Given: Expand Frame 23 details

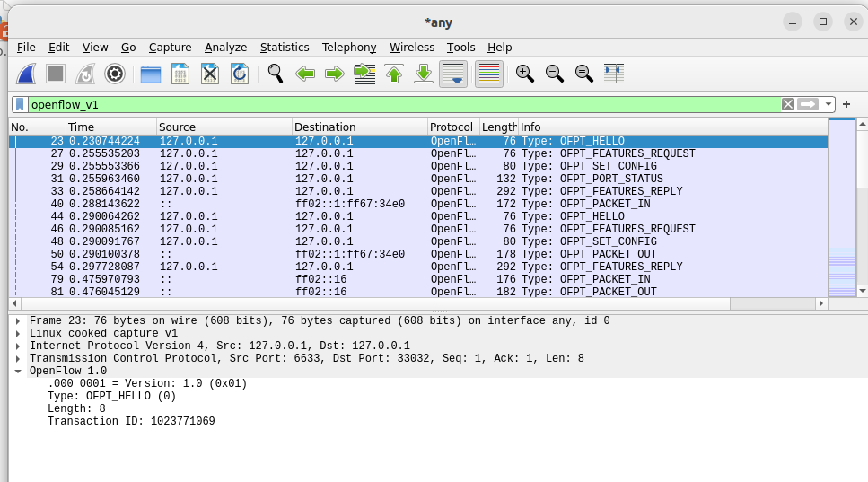Looking at the screenshot, I should pos(18,321).
